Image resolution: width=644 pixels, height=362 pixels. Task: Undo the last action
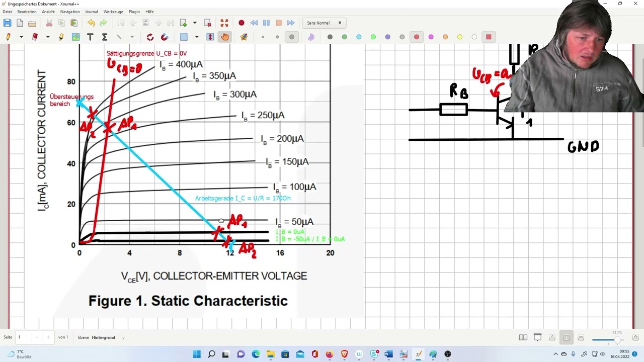click(x=91, y=23)
